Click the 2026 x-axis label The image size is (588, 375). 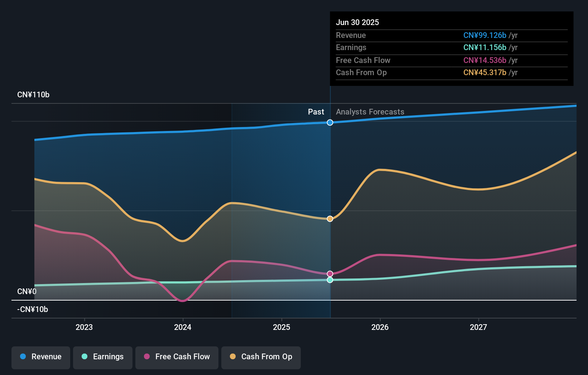380,327
